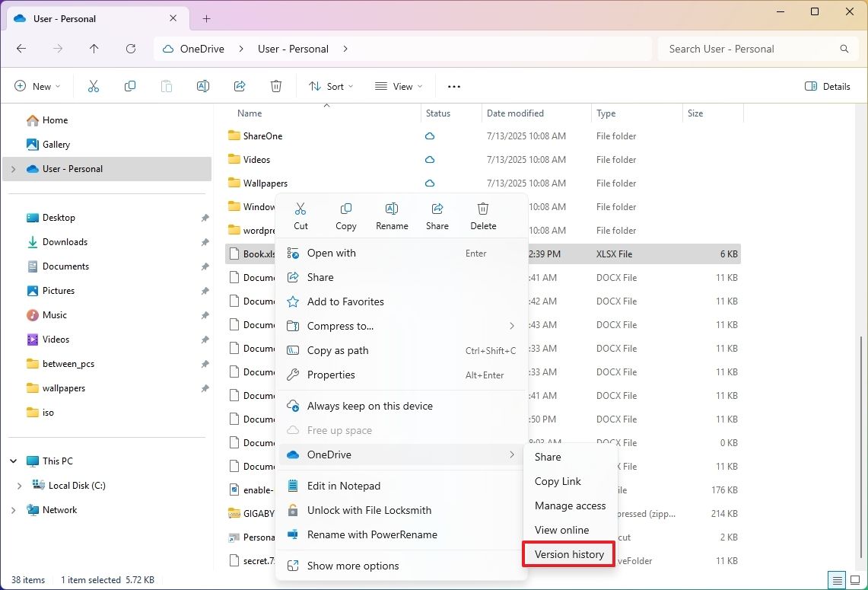
Task: Choose Rename with PowerRename
Action: pos(372,534)
